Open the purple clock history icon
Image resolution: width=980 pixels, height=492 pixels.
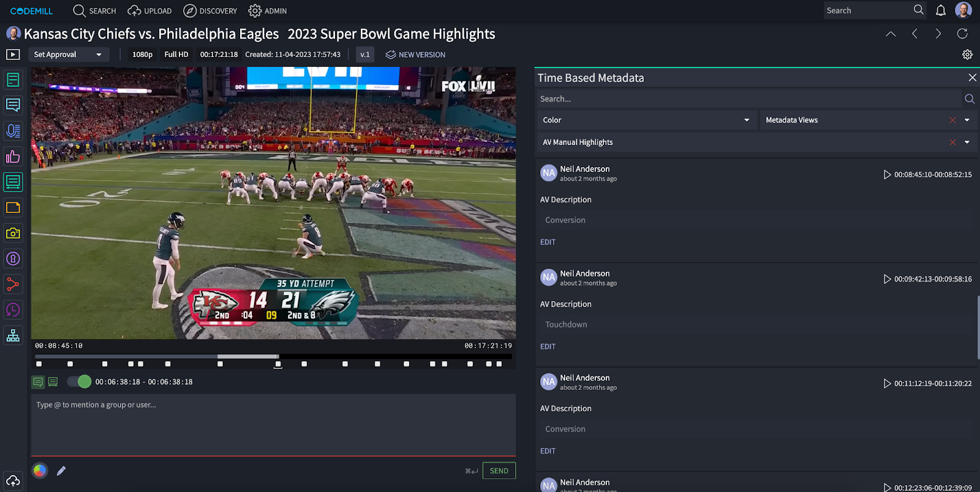pyautogui.click(x=13, y=310)
